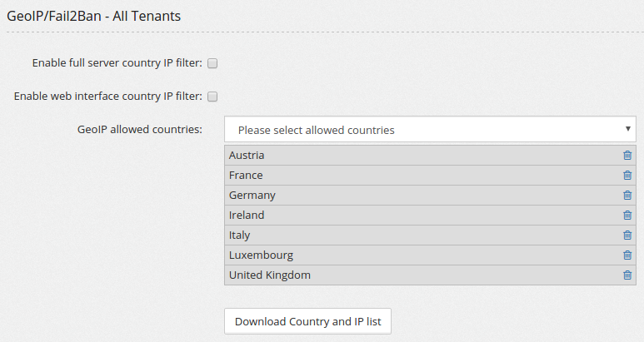Delete Austria from allowed countries
Viewport: 644px width, 342px height.
click(627, 155)
